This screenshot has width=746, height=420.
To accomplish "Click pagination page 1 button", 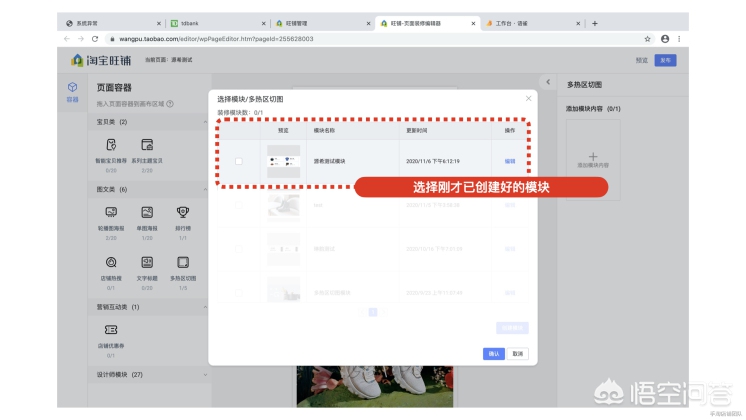I will tap(373, 312).
